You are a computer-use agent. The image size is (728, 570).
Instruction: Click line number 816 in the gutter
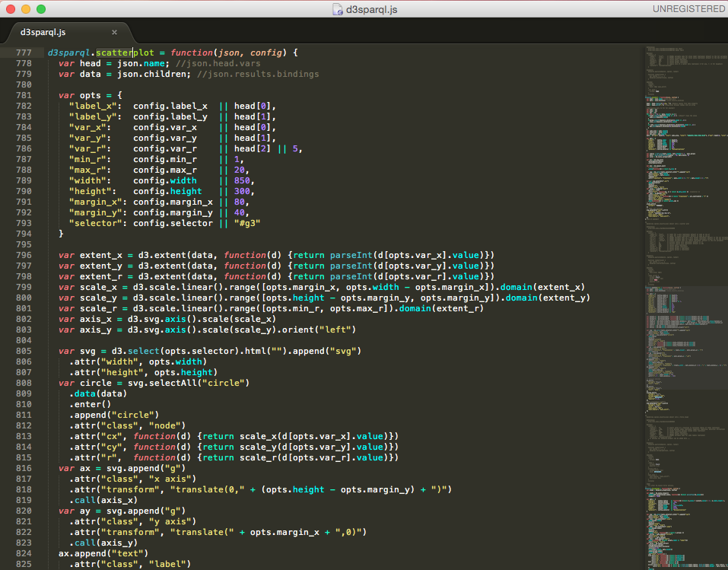click(x=24, y=468)
